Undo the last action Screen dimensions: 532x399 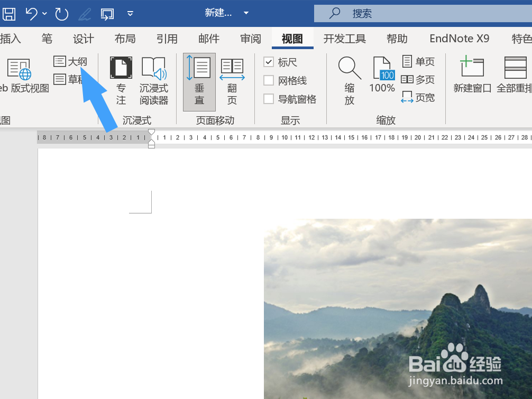[32, 14]
